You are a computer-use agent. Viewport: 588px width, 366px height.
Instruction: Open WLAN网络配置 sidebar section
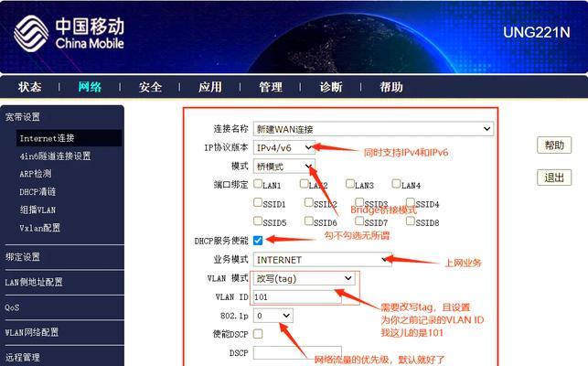point(31,332)
